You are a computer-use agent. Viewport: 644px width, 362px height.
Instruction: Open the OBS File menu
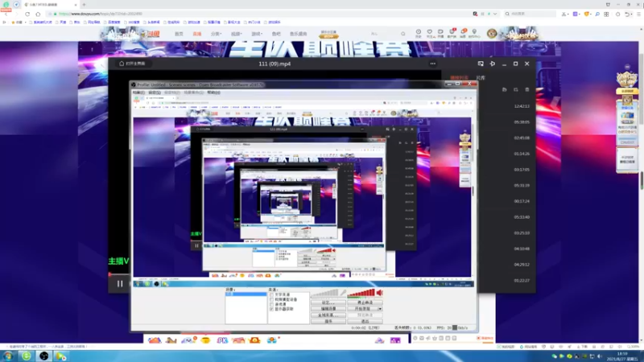(x=138, y=93)
